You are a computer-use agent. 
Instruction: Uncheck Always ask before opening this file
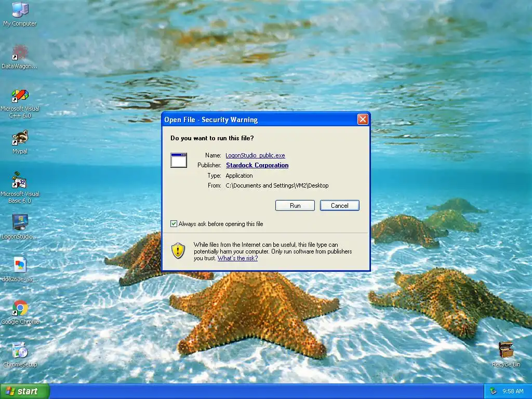pyautogui.click(x=174, y=223)
